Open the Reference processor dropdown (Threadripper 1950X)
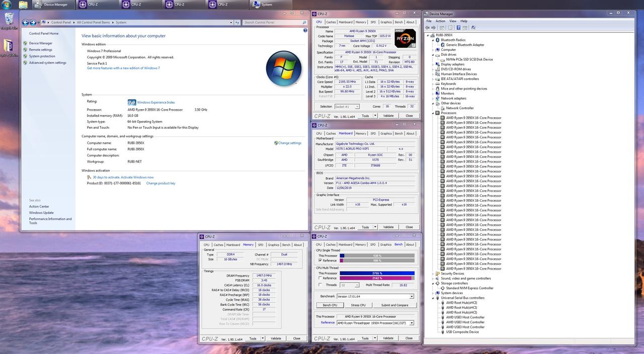The height and width of the screenshot is (354, 644). pyautogui.click(x=375, y=323)
